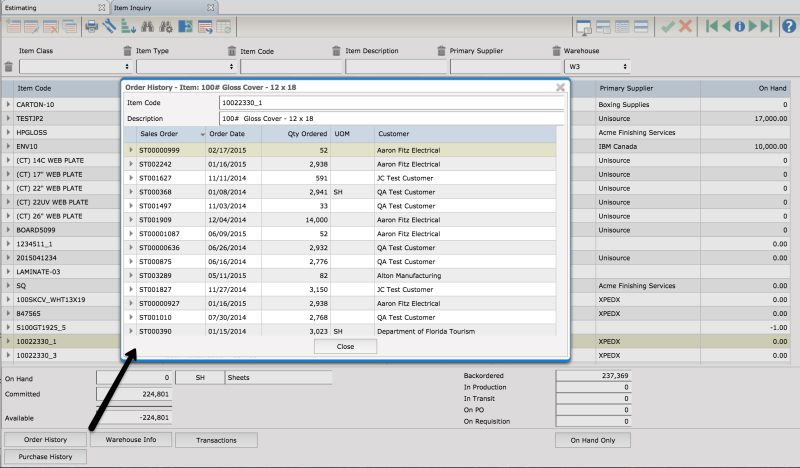Click the On Hand Only button
The width and height of the screenshot is (800, 468).
[593, 440]
